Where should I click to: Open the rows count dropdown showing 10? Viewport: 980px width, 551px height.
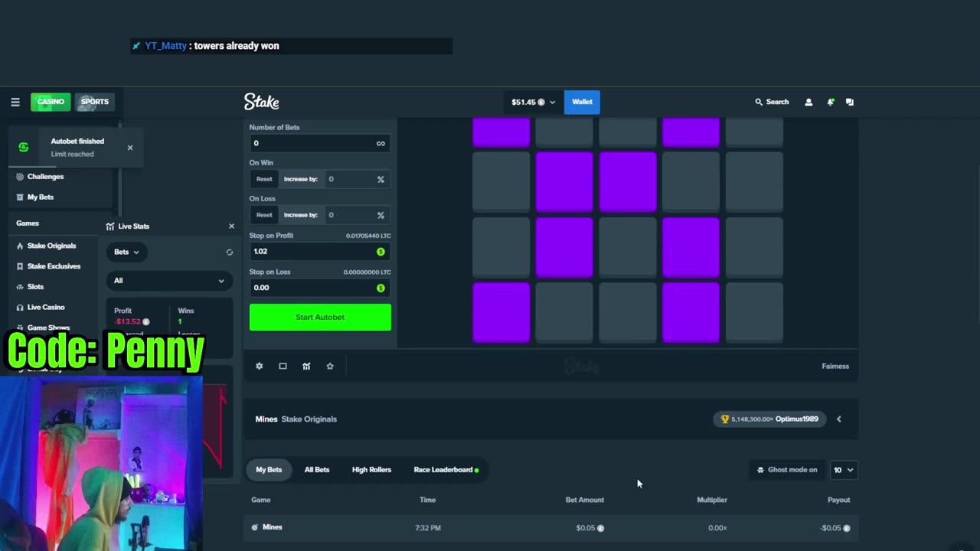click(x=844, y=470)
